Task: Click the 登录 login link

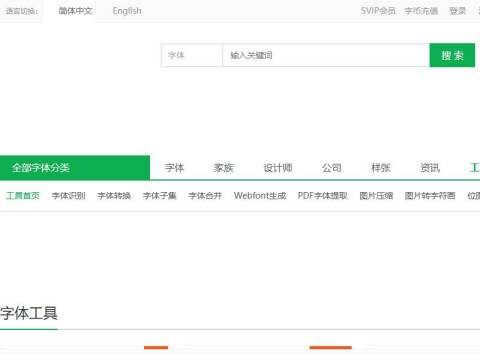Action: coord(458,11)
